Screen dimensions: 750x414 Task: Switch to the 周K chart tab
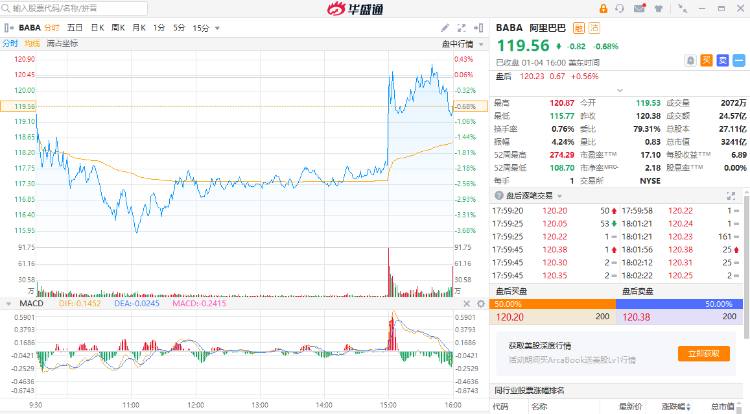118,28
